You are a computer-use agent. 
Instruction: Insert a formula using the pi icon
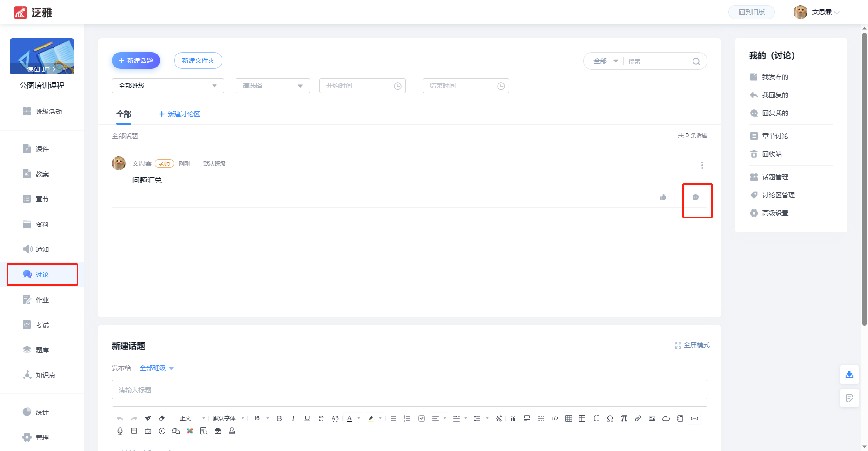pos(624,418)
